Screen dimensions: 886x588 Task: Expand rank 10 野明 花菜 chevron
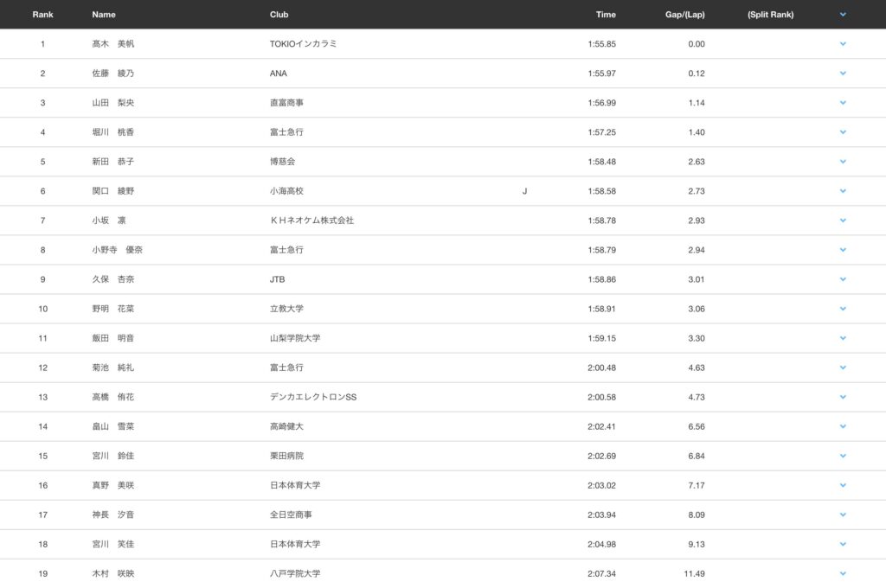coord(843,309)
